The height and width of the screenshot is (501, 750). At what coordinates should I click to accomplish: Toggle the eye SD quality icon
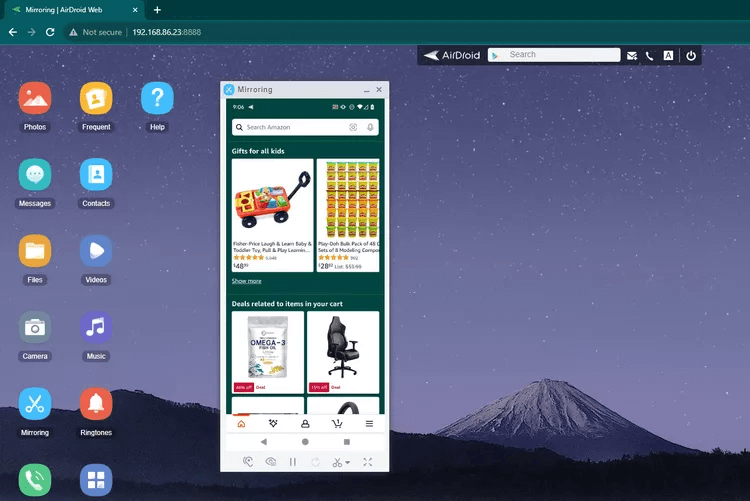(x=271, y=462)
